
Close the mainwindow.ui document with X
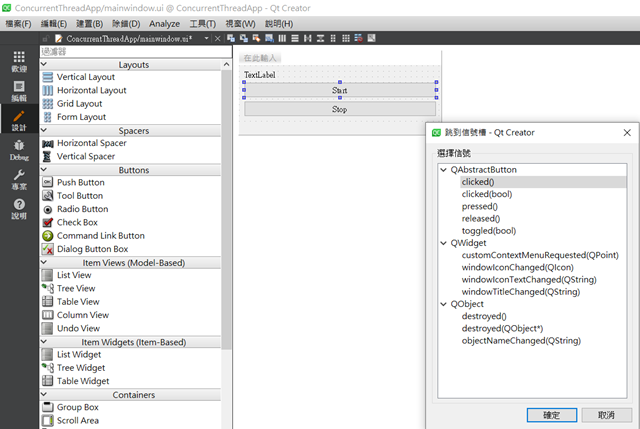[218, 38]
